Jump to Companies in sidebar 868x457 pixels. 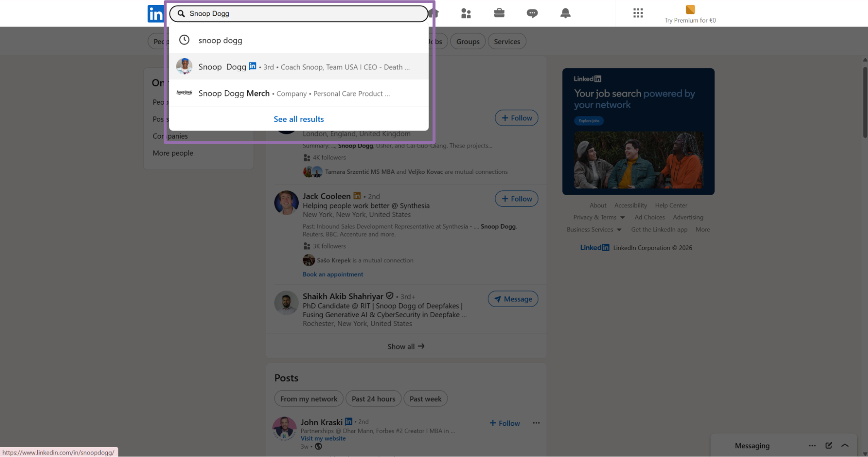point(170,136)
